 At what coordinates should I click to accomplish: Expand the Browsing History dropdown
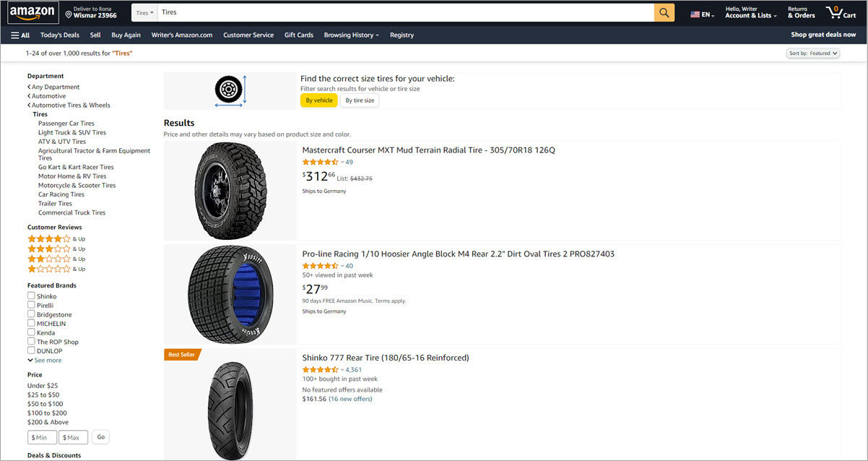351,35
